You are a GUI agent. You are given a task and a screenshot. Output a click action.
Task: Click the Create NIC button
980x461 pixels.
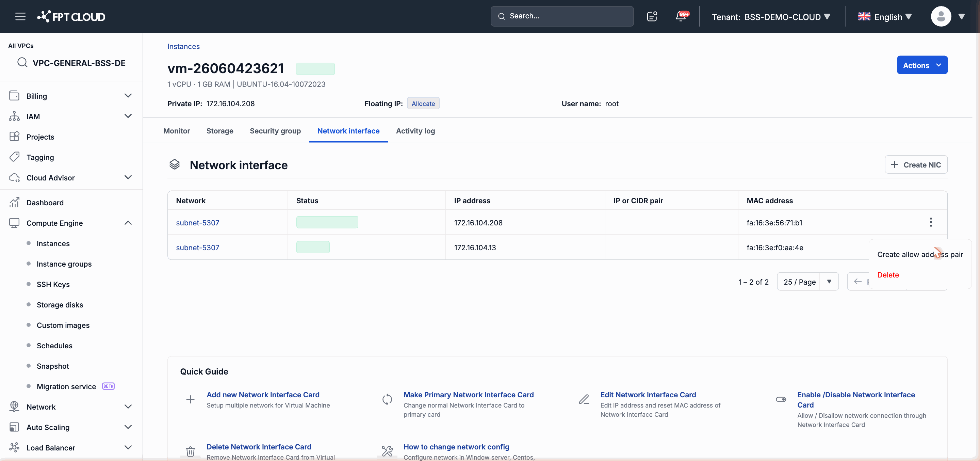[916, 164]
